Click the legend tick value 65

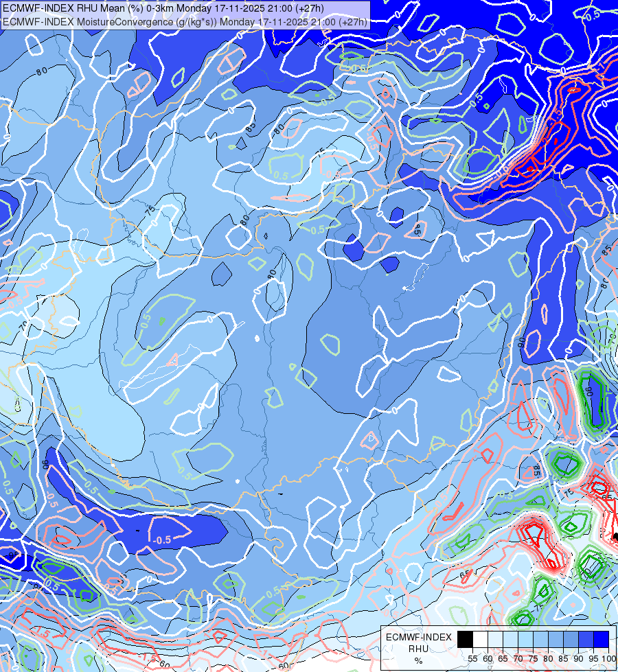point(503,659)
